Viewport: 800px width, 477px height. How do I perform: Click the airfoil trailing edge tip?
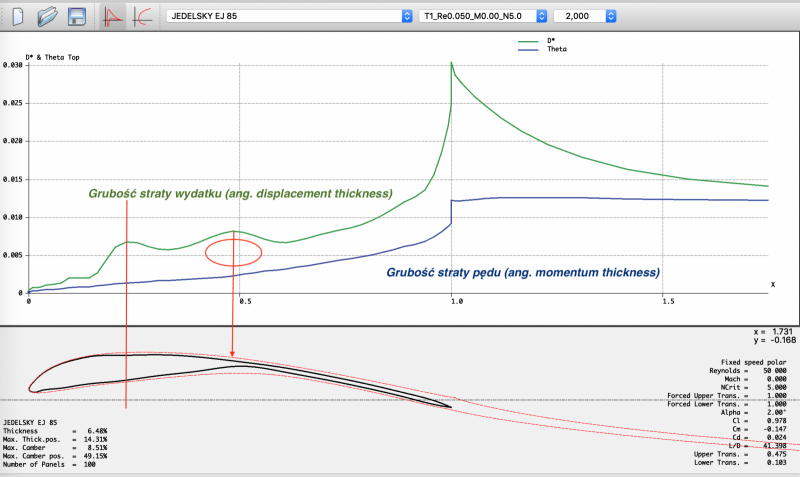452,406
